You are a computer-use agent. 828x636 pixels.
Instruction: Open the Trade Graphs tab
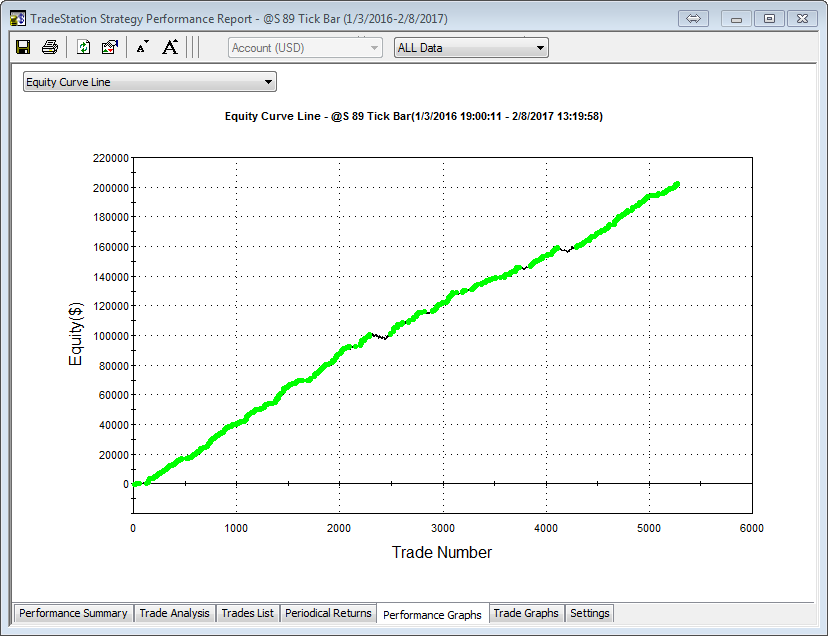[x=526, y=613]
